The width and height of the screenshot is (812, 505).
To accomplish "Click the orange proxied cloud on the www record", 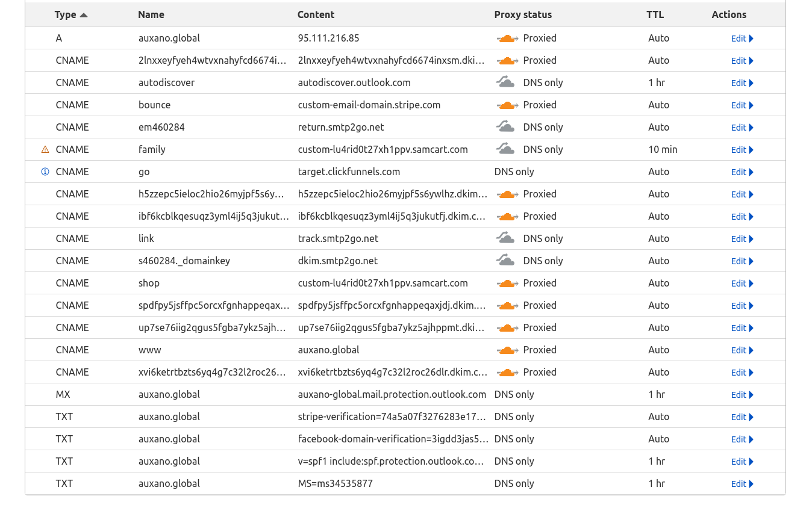I will coord(507,350).
